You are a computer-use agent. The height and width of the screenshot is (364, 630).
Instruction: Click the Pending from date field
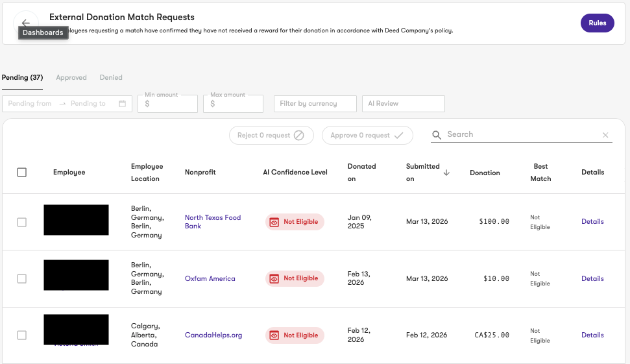click(30, 104)
